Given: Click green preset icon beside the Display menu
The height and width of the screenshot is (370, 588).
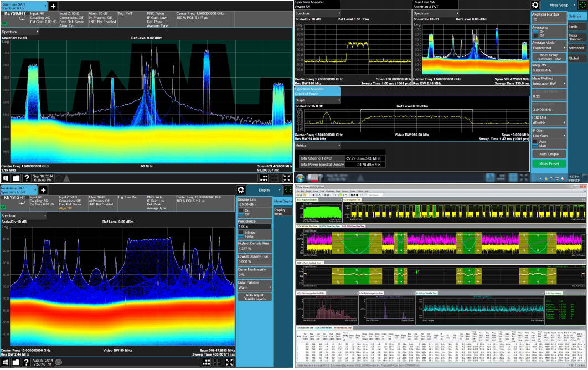Looking at the screenshot, I should (288, 190).
